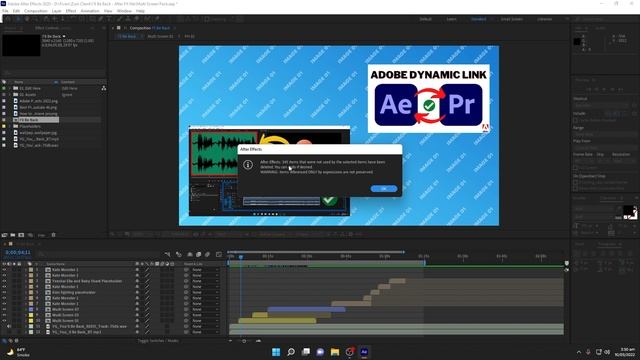This screenshot has width=640, height=360.
Task: Open parent dropdown None for layer 3
Action: [205, 281]
